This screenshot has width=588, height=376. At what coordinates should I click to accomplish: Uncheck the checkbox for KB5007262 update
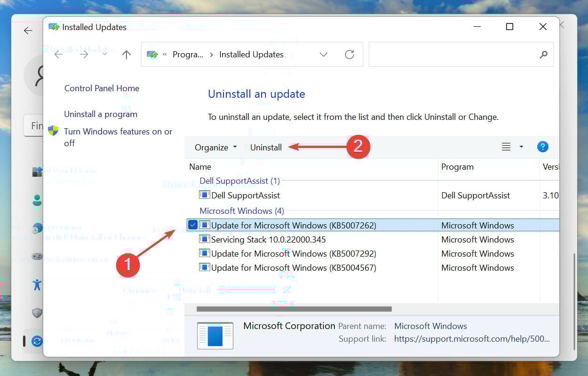192,225
